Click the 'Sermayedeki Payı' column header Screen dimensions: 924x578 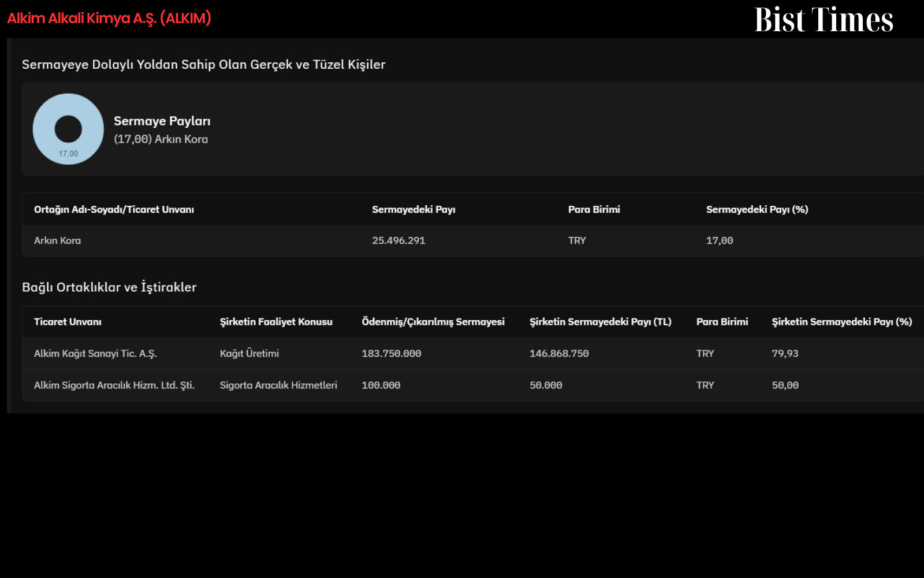[x=413, y=210]
